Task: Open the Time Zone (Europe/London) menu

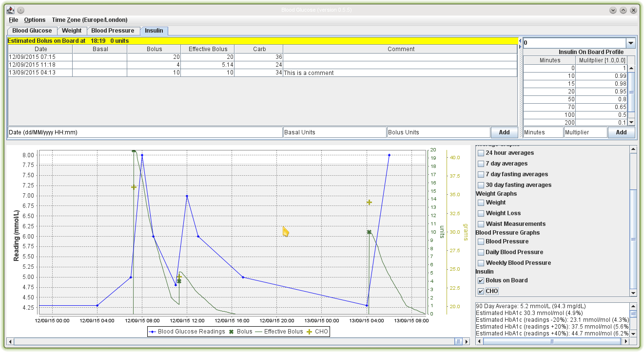Action: pyautogui.click(x=90, y=20)
